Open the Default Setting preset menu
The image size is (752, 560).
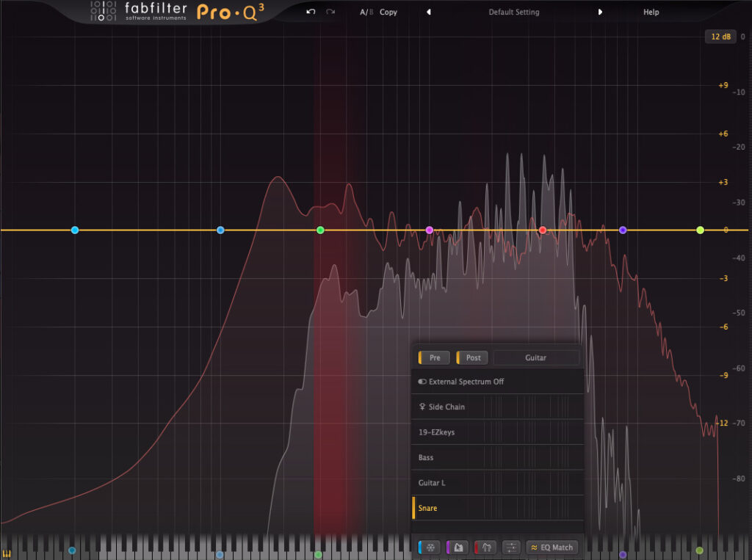point(513,12)
